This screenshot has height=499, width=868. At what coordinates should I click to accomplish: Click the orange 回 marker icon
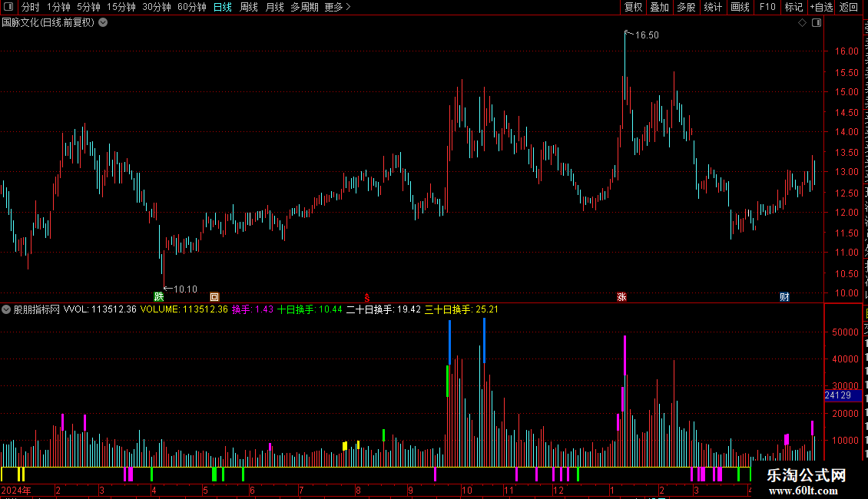pos(214,297)
